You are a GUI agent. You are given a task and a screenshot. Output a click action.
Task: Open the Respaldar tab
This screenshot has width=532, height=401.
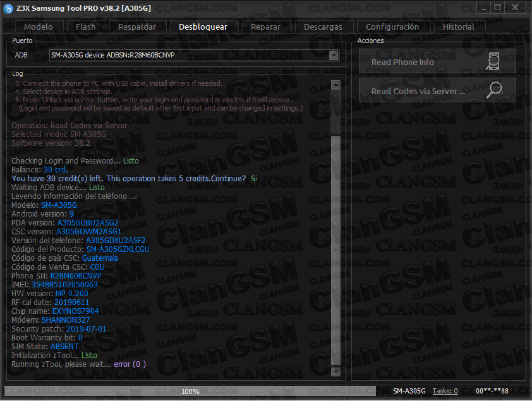pos(137,27)
